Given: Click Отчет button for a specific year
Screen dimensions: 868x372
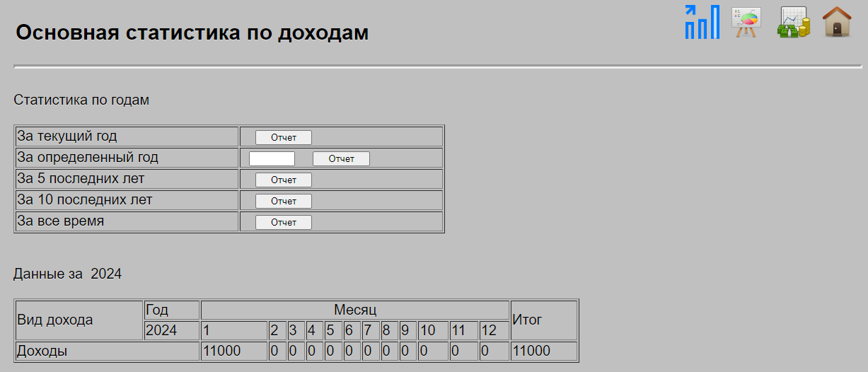Looking at the screenshot, I should click(x=341, y=158).
